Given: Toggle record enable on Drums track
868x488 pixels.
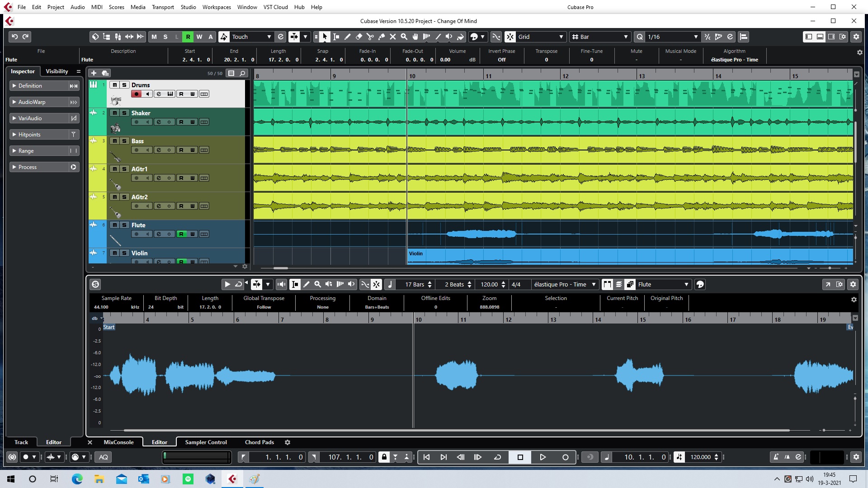Looking at the screenshot, I should (x=136, y=94).
